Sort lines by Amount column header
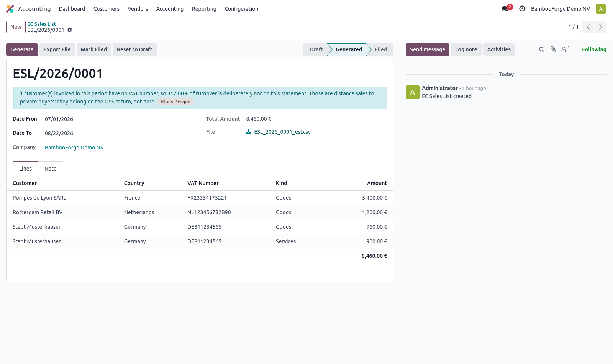Image resolution: width=613 pixels, height=364 pixels. point(377,183)
